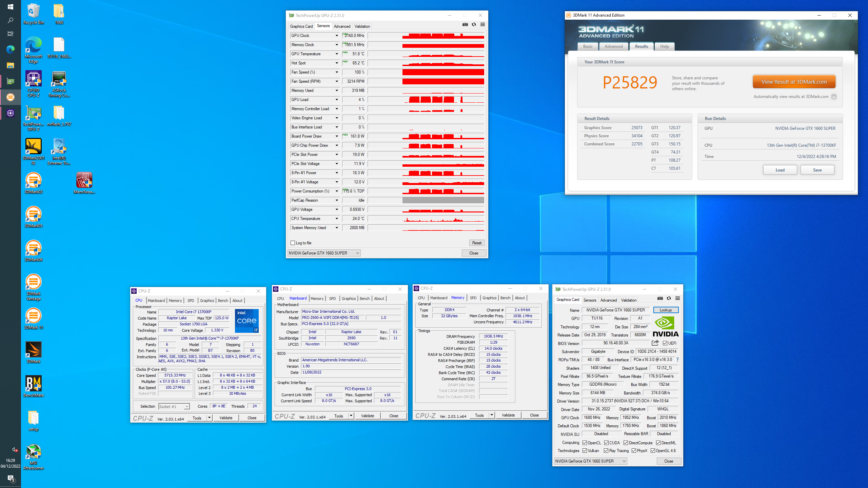Click Load button in 3DMark 11 Run Details
Image resolution: width=868 pixels, height=488 pixels.
pos(780,170)
